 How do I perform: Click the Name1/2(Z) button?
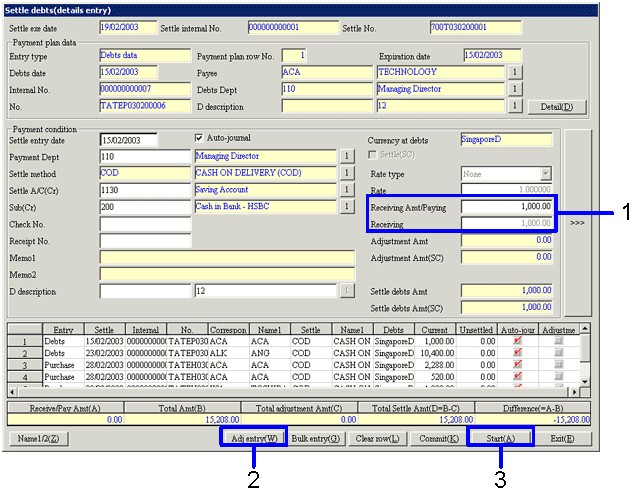click(x=39, y=438)
